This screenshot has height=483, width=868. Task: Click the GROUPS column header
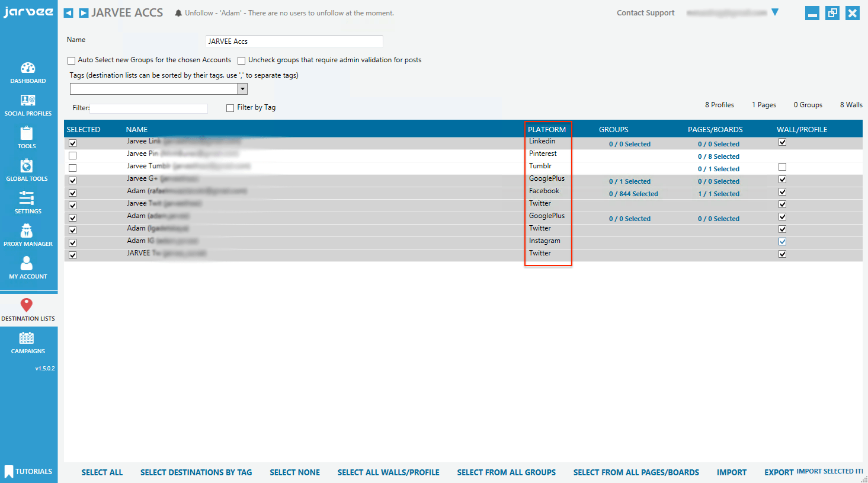(x=614, y=129)
